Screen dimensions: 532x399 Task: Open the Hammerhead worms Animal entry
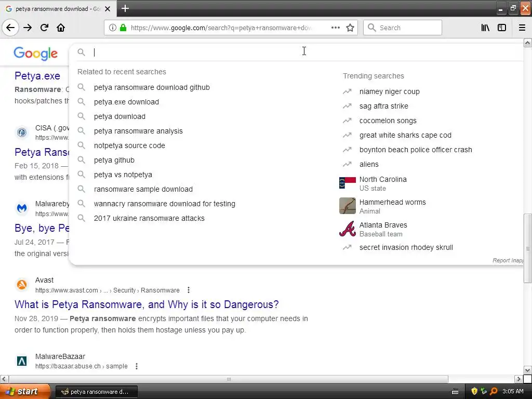[392, 206]
